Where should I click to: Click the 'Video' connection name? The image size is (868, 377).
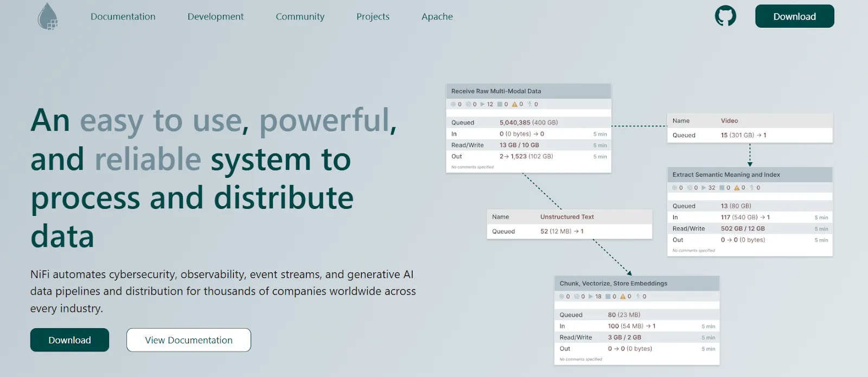coord(729,120)
